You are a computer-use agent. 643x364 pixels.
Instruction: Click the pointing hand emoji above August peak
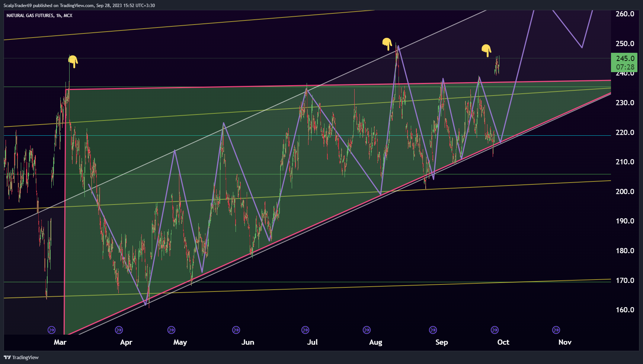387,44
